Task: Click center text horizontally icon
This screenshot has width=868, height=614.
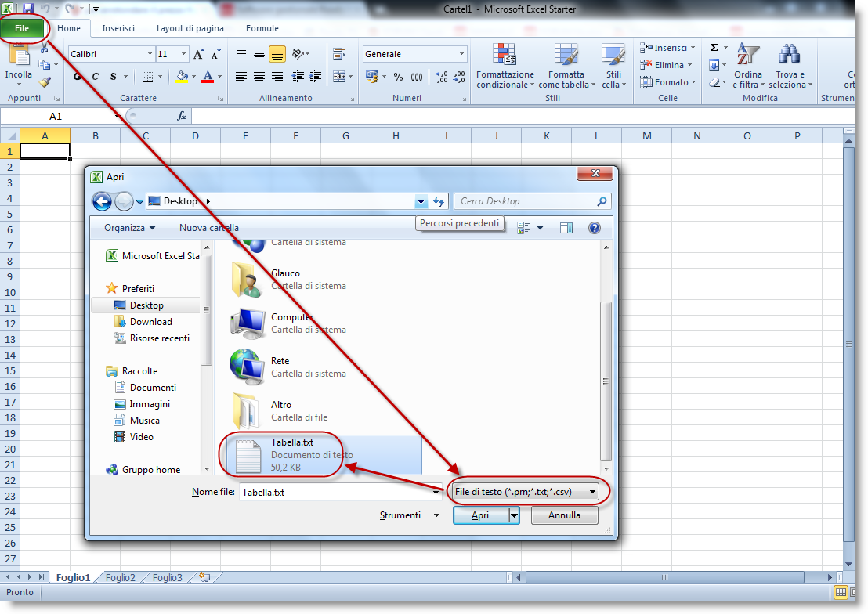Action: [259, 77]
